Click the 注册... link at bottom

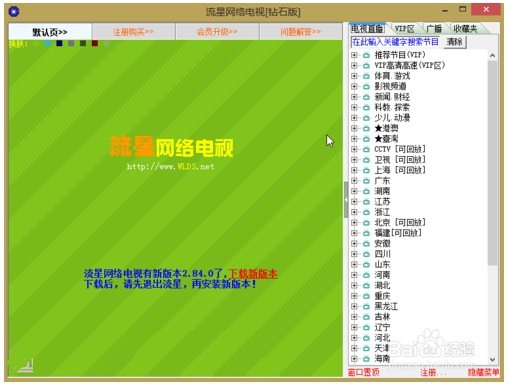pyautogui.click(x=432, y=372)
